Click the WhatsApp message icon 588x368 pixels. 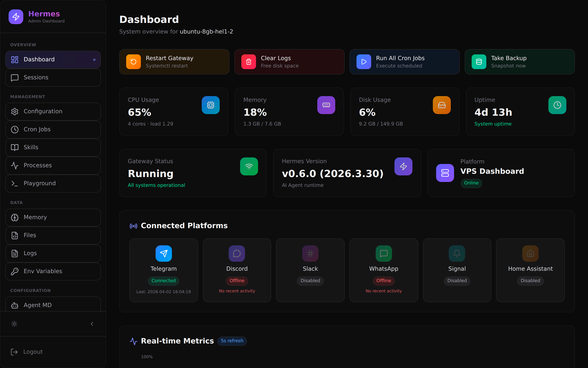(384, 254)
